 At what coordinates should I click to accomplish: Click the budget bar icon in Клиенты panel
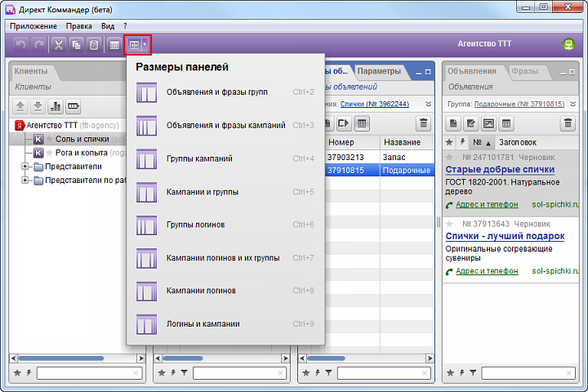[73, 106]
